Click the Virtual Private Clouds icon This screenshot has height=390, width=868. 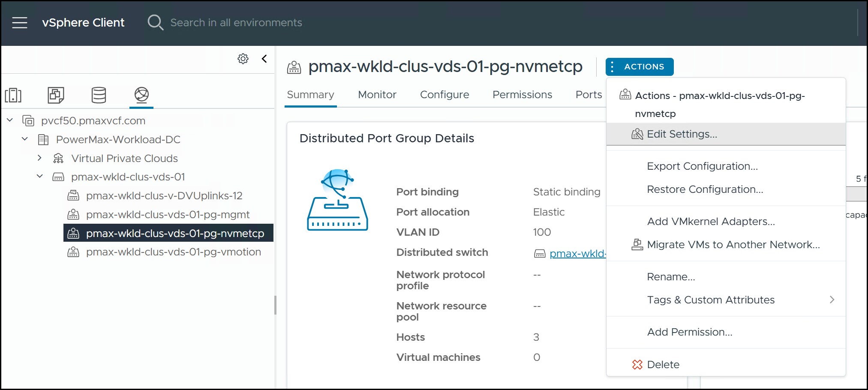point(58,159)
